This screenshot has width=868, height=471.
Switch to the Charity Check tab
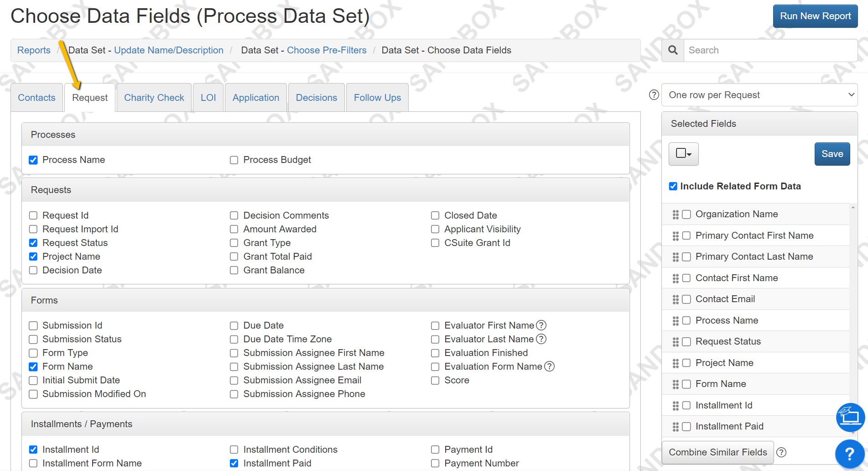[x=154, y=97]
